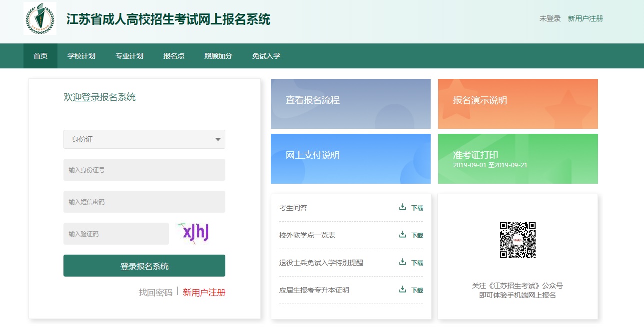Click the 找回密码 link
Screen dimensions: 644x331
155,293
